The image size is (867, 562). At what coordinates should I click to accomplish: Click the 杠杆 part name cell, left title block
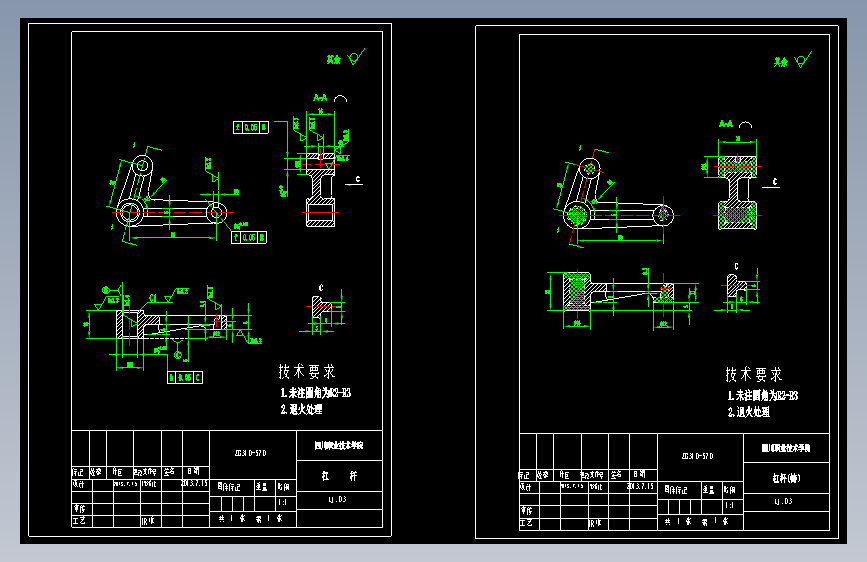(340, 476)
